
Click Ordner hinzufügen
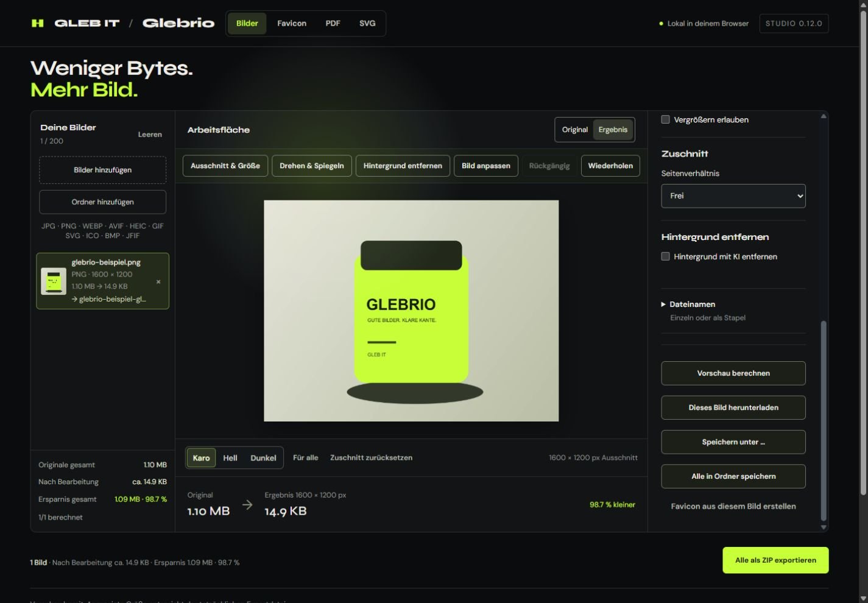point(102,202)
